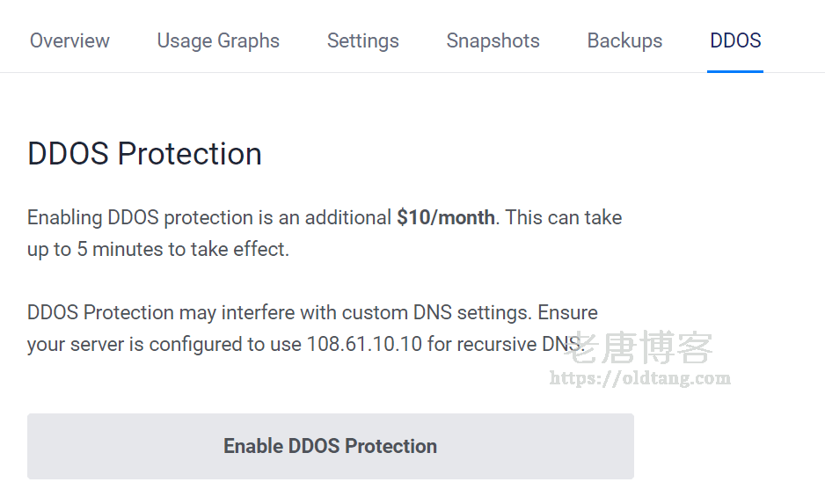Open the Overview tab
Screen dimensions: 825x504
tap(69, 40)
